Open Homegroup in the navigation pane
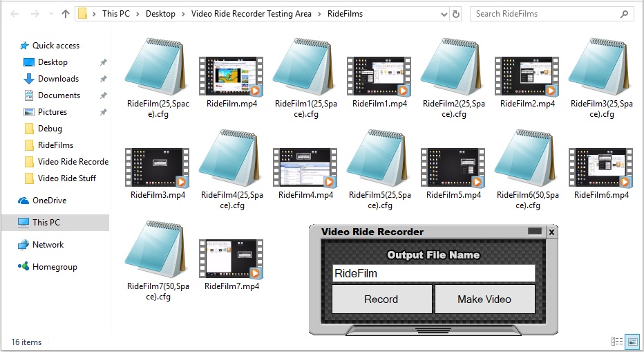Screen dimensions: 644x352 tap(55, 267)
